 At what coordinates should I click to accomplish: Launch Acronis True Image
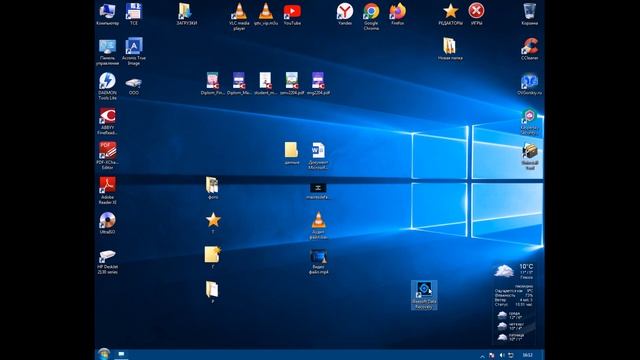[x=133, y=52]
